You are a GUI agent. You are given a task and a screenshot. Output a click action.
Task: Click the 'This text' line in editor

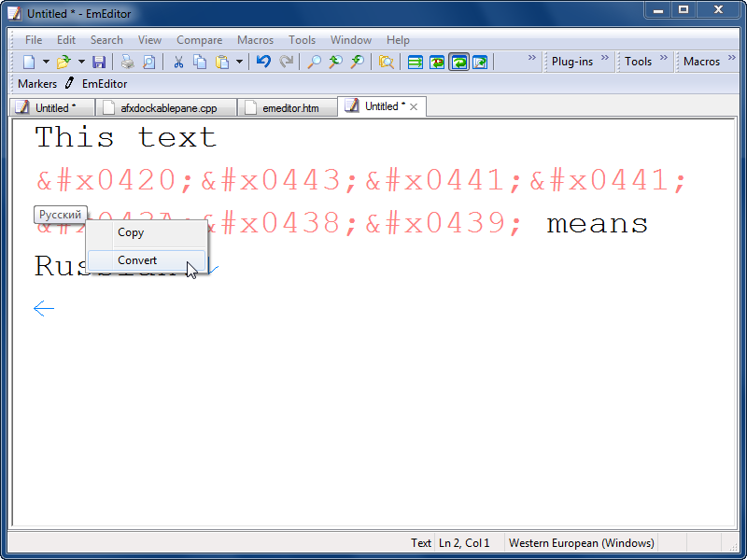click(126, 137)
